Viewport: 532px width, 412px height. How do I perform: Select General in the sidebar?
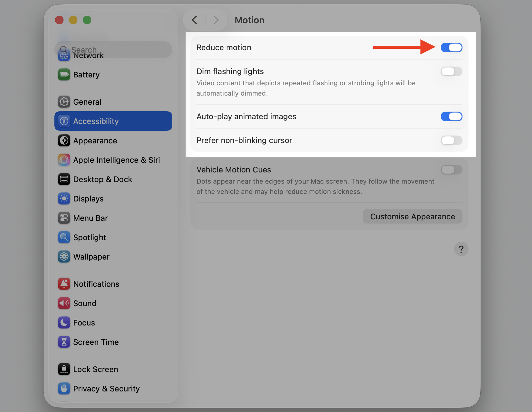pos(87,102)
